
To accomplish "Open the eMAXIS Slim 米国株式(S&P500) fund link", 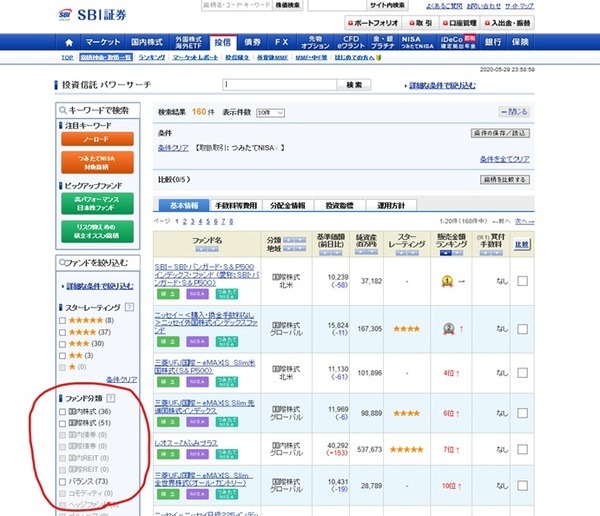I will 205,366.
